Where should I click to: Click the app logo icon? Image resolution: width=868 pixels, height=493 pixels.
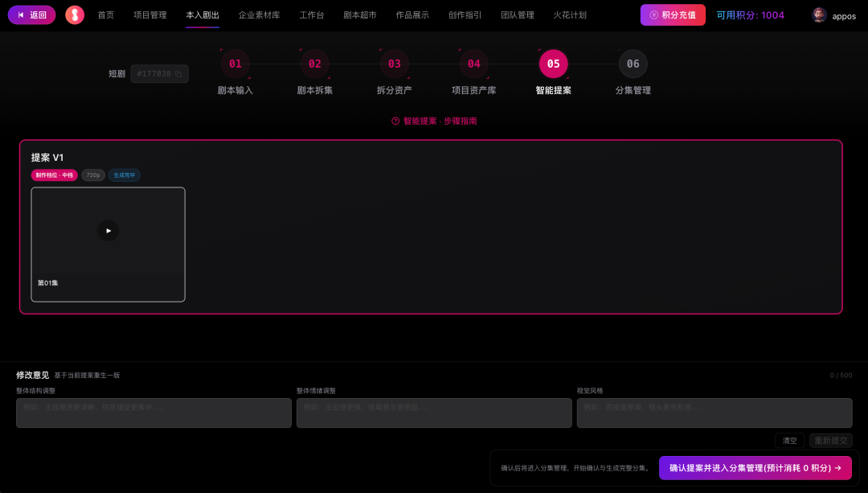click(x=75, y=15)
